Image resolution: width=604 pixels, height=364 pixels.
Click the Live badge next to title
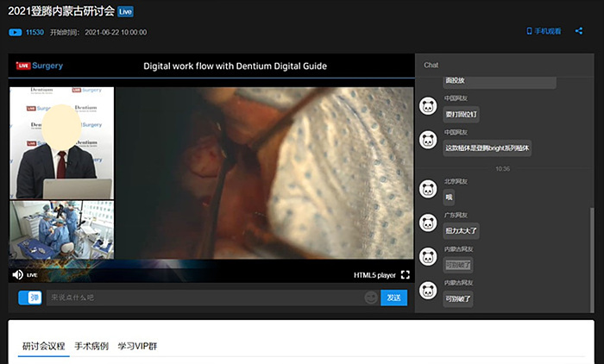tap(126, 11)
